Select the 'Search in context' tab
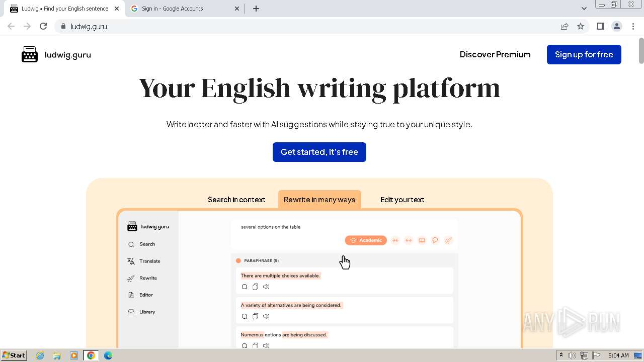Screen dimensions: 644x362 point(236,200)
